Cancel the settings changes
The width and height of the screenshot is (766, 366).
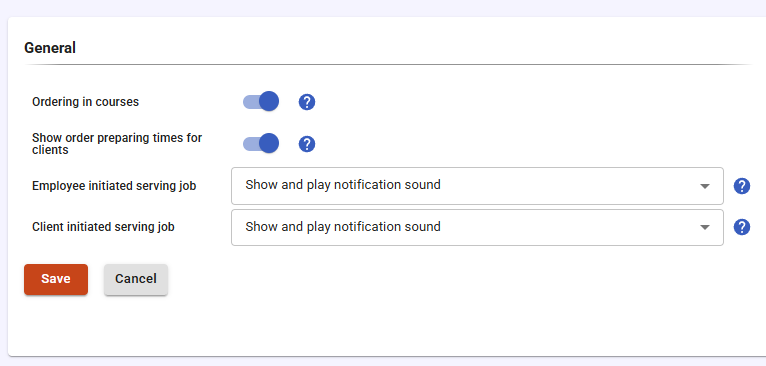point(136,279)
